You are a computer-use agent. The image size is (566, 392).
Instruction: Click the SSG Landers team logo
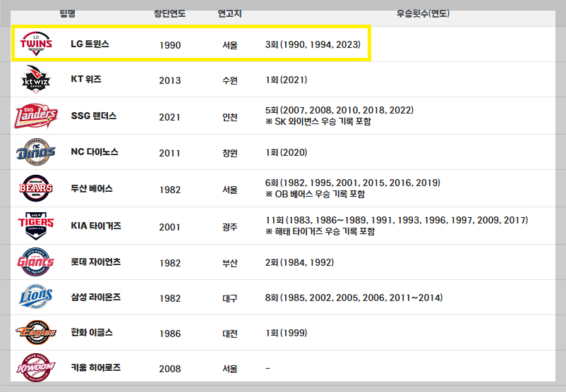point(36,116)
